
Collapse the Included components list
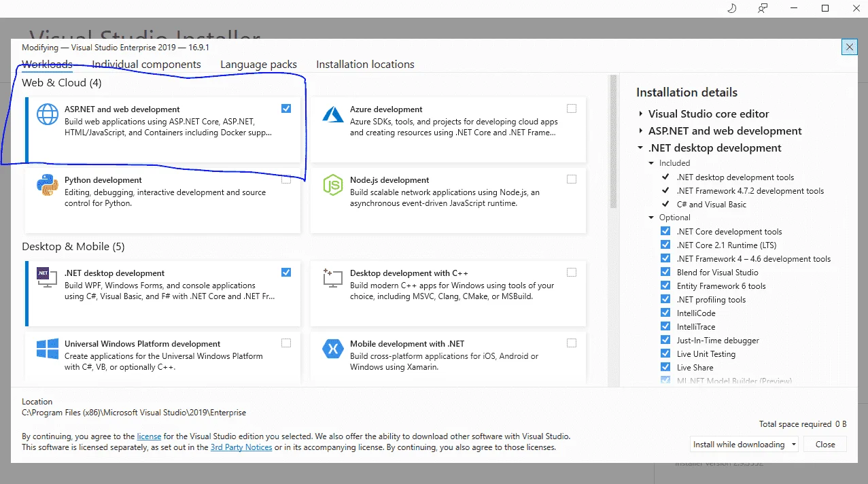652,163
